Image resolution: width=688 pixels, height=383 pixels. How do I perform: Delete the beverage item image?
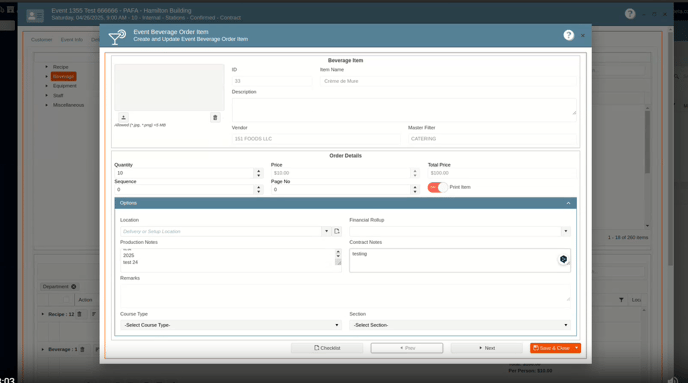point(215,118)
